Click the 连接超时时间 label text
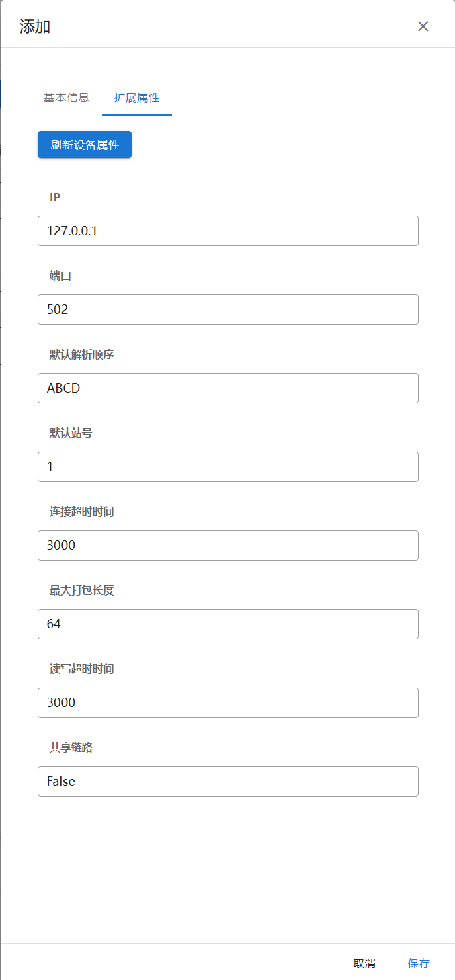This screenshot has height=980, width=455. (81, 512)
